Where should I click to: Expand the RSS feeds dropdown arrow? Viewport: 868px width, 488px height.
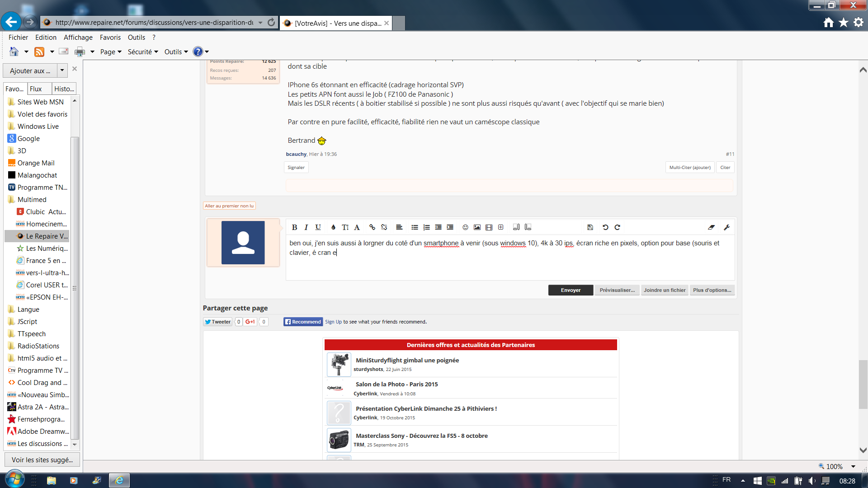coord(52,52)
